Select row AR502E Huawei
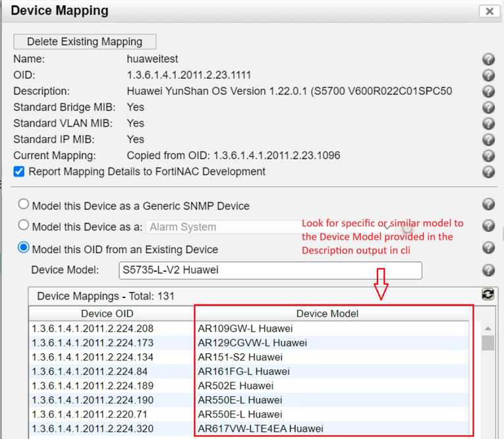This screenshot has width=504, height=439. [x=249, y=386]
